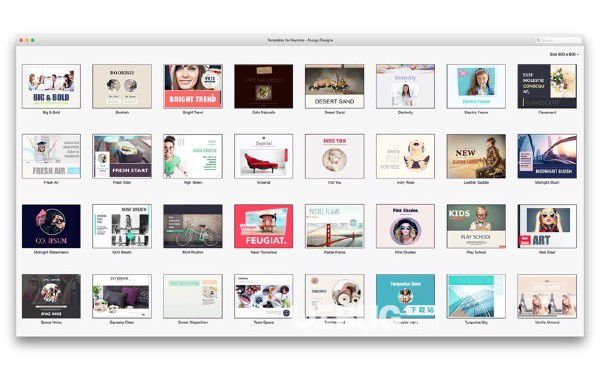Select the Pastel Flame bridge template
This screenshot has width=600, height=375.
334,226
